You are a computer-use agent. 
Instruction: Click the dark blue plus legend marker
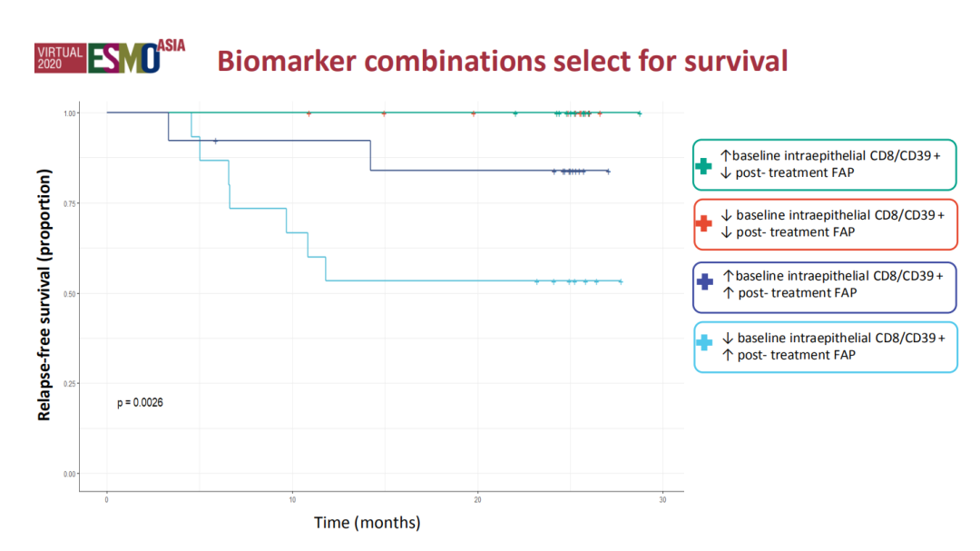click(x=702, y=283)
